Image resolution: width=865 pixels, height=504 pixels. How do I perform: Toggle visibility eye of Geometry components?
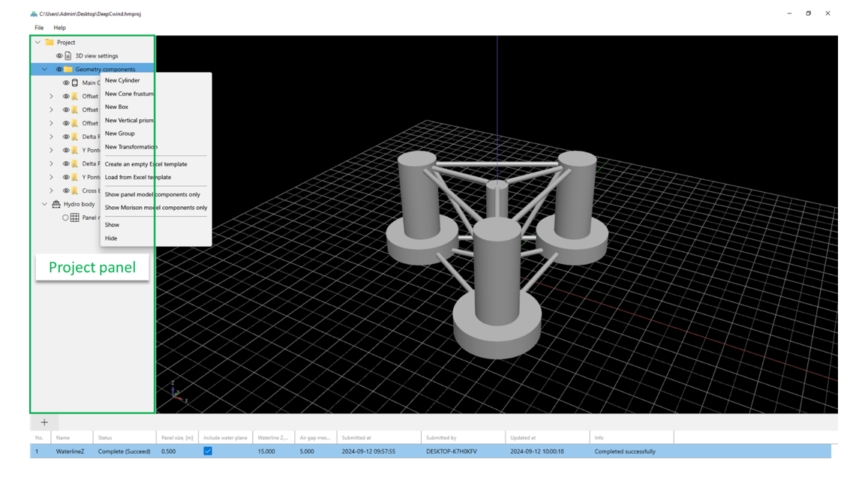pos(59,69)
